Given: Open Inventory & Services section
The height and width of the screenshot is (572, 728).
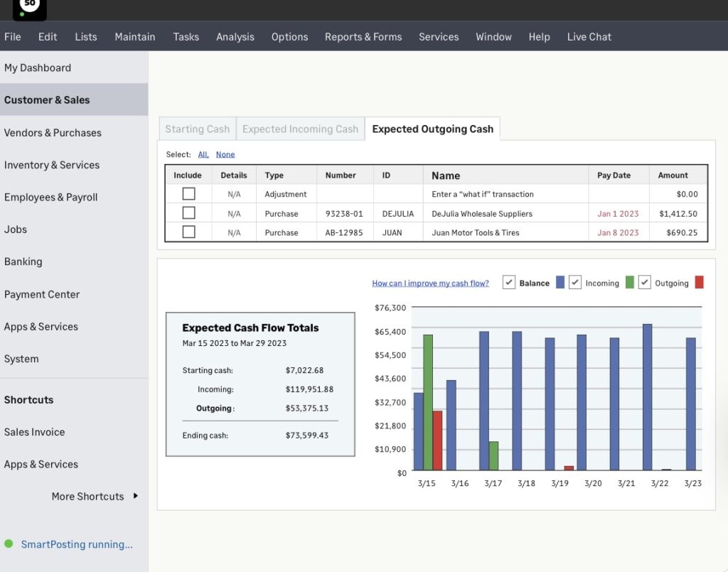Looking at the screenshot, I should click(x=51, y=165).
